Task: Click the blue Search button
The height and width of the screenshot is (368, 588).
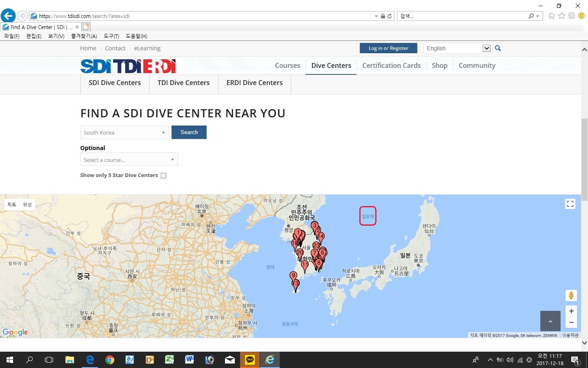Action: pyautogui.click(x=189, y=132)
